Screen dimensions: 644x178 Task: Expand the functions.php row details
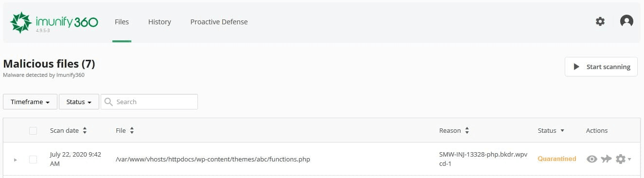[x=15, y=160]
